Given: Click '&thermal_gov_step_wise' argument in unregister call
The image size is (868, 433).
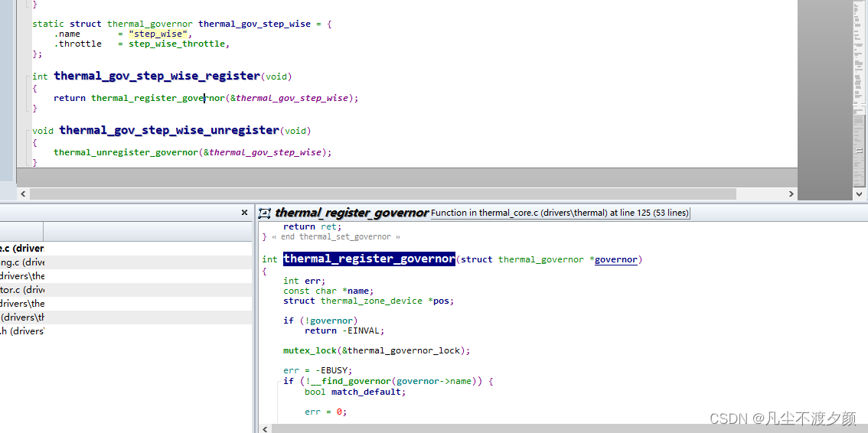Looking at the screenshot, I should pyautogui.click(x=263, y=152).
